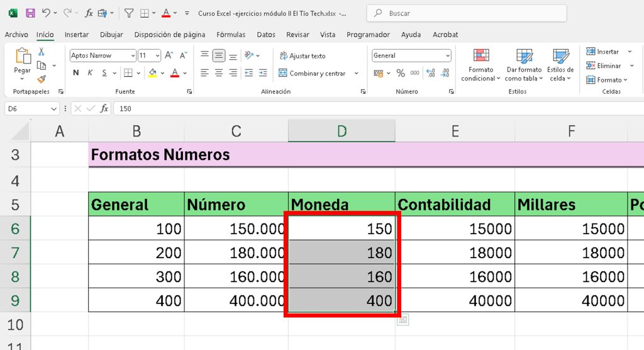Open the Insertar ribbon tab

tap(77, 35)
